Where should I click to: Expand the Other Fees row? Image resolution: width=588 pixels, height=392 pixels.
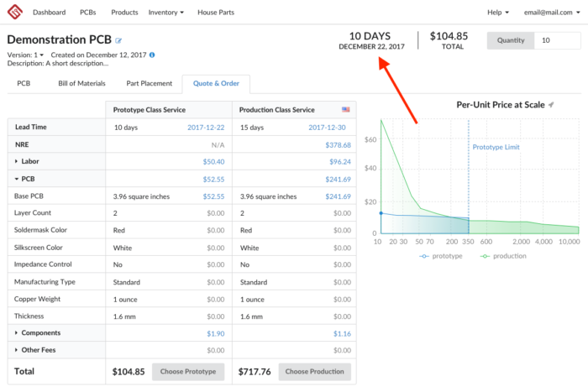click(x=37, y=350)
